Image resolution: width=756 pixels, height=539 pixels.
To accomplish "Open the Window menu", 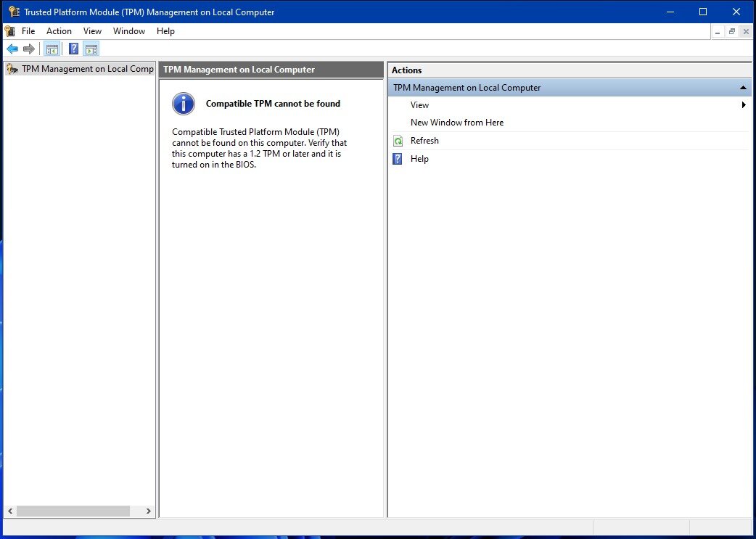I will pyautogui.click(x=129, y=31).
